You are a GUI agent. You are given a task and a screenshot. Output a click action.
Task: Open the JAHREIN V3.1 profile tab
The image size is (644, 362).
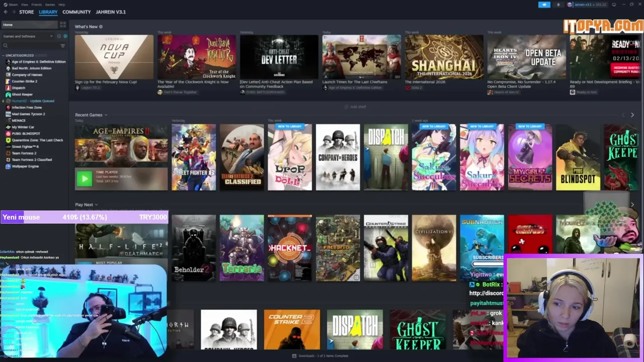[111, 12]
